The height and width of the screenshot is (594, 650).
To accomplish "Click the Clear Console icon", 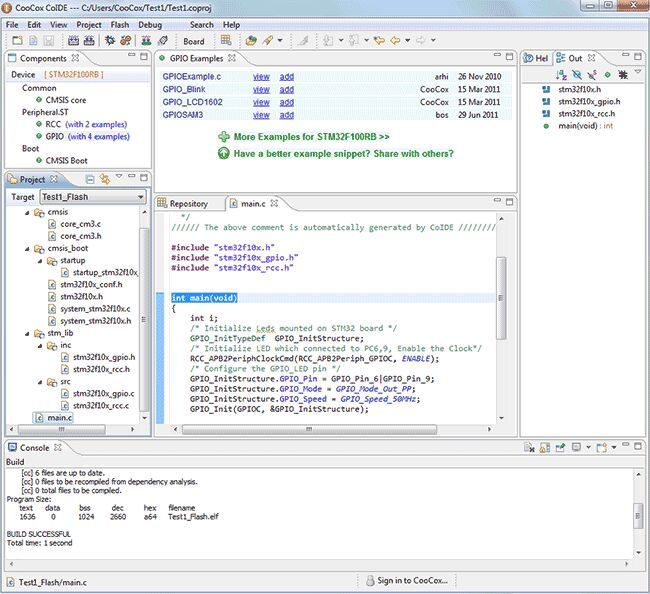I will click(529, 447).
